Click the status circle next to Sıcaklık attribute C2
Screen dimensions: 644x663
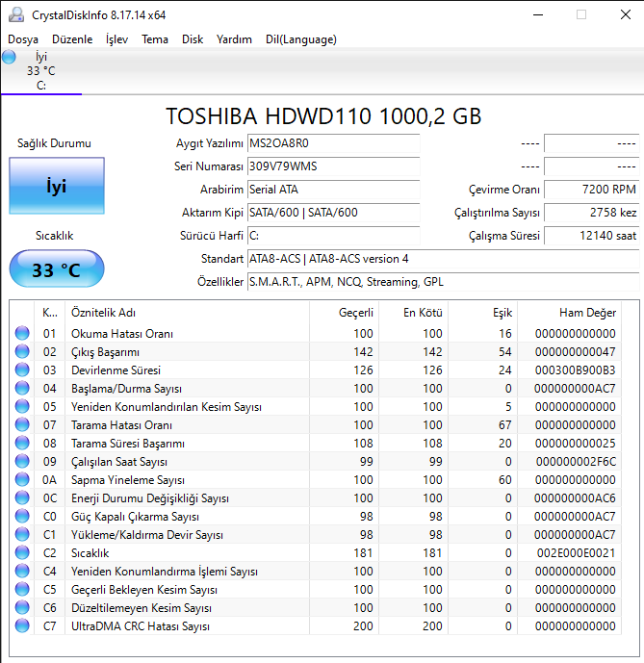pyautogui.click(x=22, y=552)
